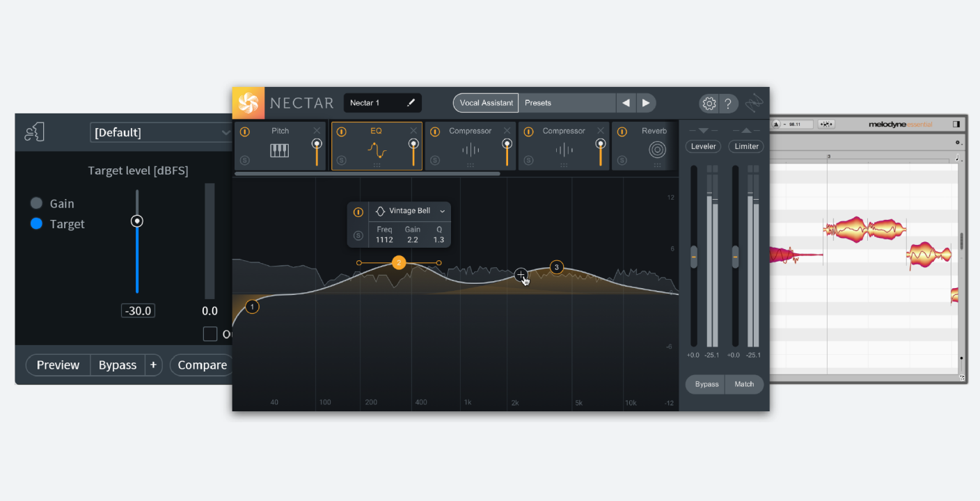Click the Limiter threshold up-arrow indicator

point(747,131)
